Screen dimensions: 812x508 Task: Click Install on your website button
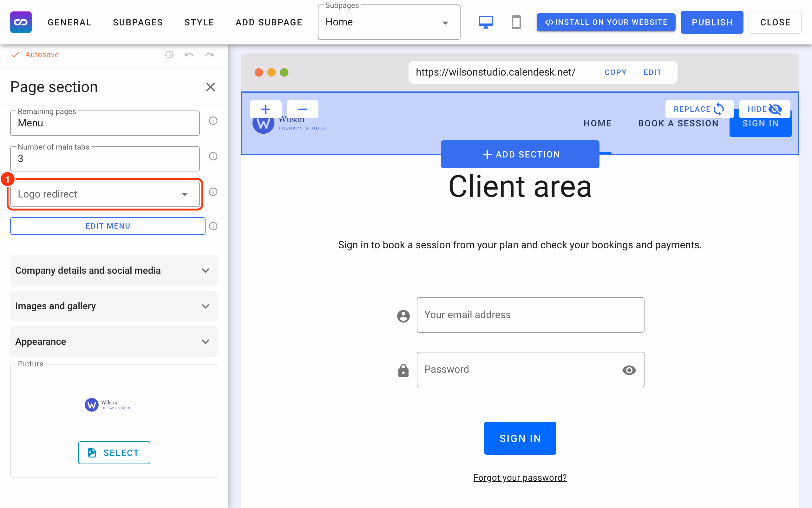point(606,22)
